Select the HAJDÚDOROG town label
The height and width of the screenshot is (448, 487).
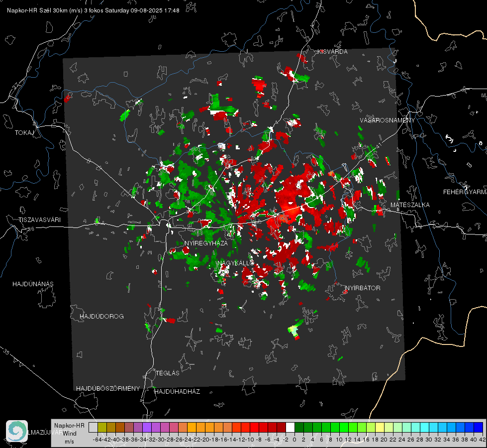tap(101, 316)
